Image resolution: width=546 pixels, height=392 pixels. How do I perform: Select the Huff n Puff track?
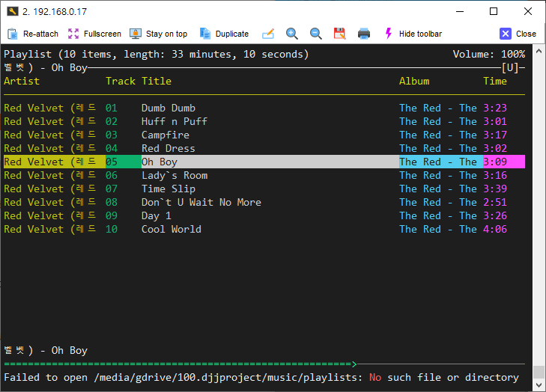click(264, 121)
